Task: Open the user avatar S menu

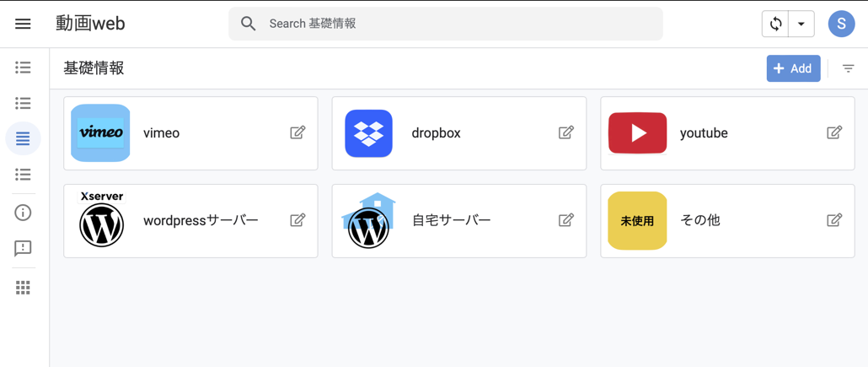Action: click(841, 24)
